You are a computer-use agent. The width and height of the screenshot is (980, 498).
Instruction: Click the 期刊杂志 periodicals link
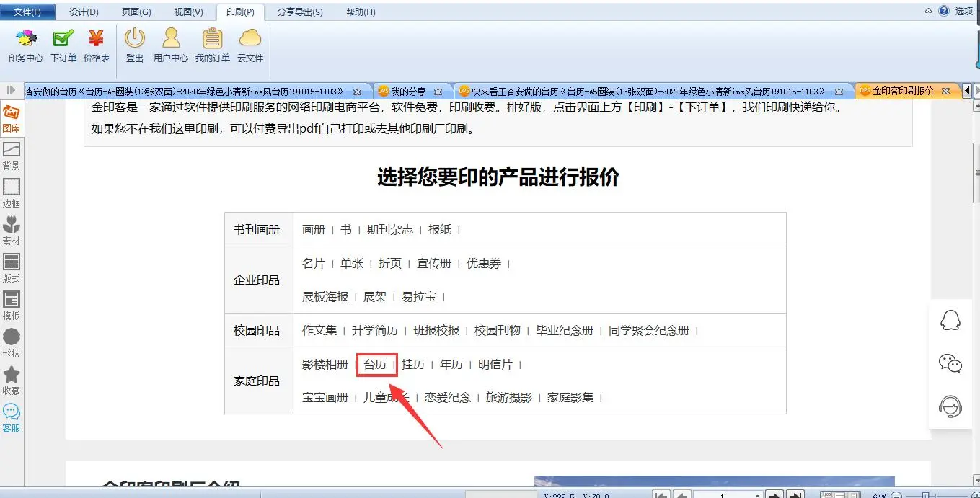coord(390,229)
